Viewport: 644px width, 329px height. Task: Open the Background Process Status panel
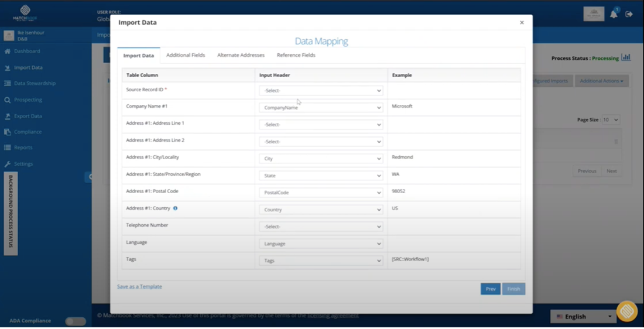point(11,214)
